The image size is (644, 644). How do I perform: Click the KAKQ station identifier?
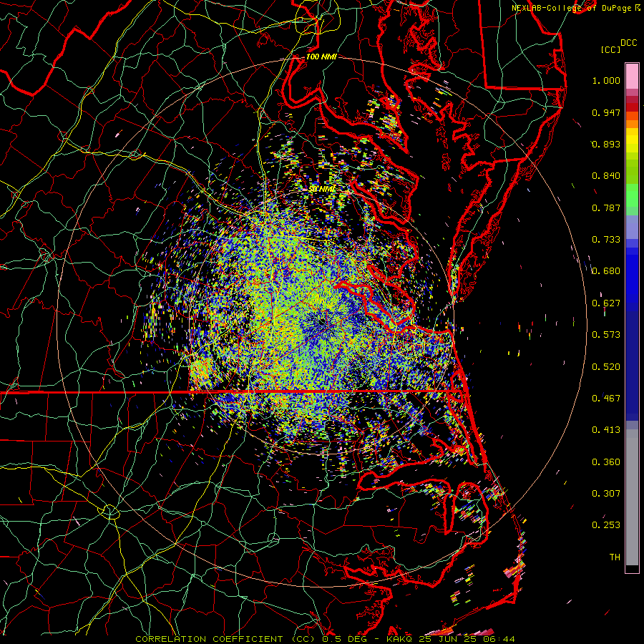(401, 639)
